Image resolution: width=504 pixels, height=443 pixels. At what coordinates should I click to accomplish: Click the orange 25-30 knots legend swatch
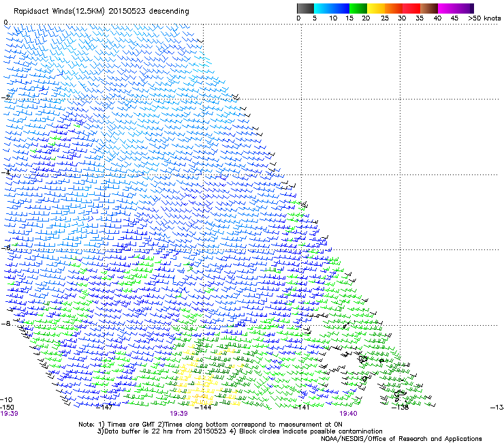coord(394,8)
